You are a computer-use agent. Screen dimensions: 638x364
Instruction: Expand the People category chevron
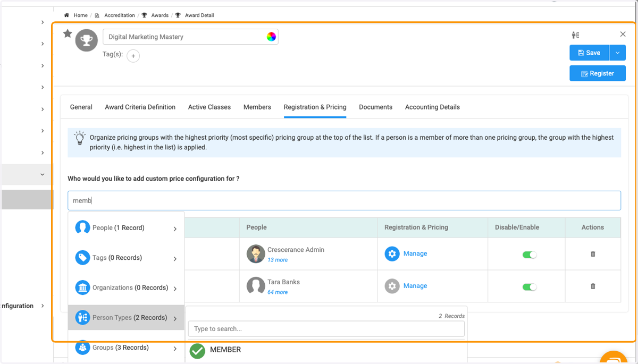[x=175, y=229]
